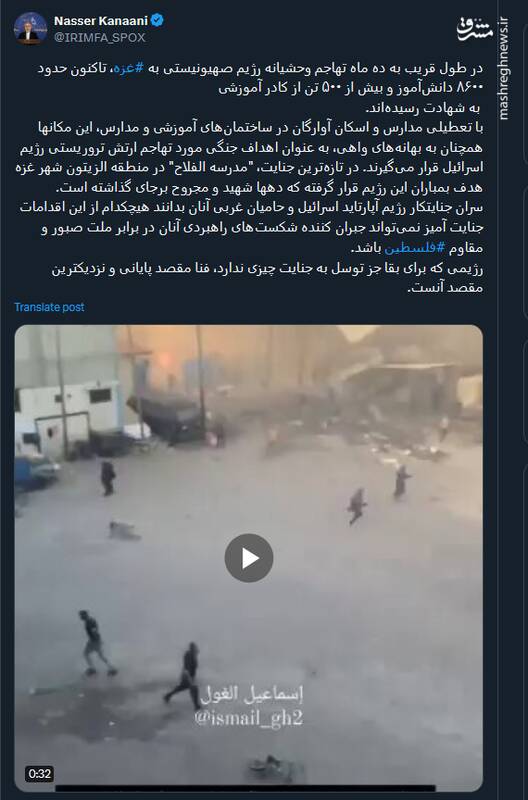Click the blue verified badge
528x800 pixels.
157,20
